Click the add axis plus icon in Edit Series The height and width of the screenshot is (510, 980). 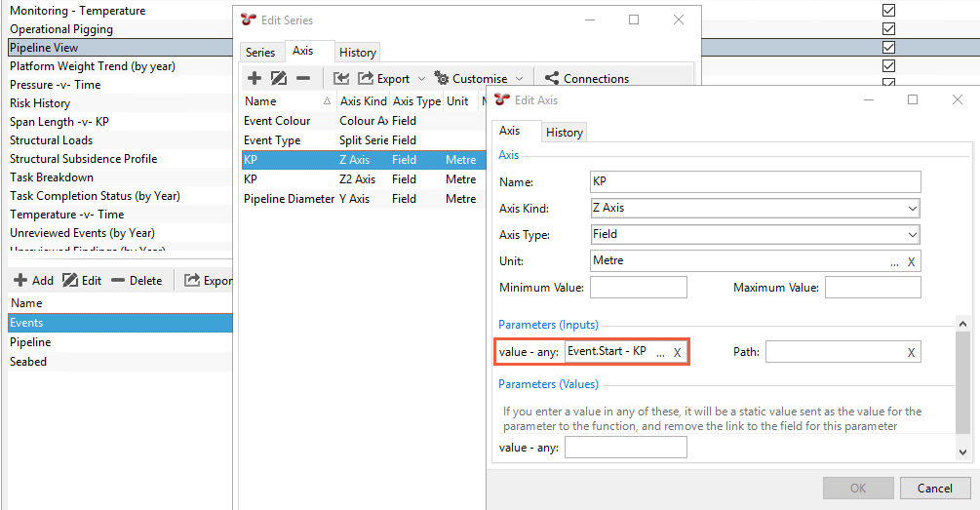[x=254, y=78]
